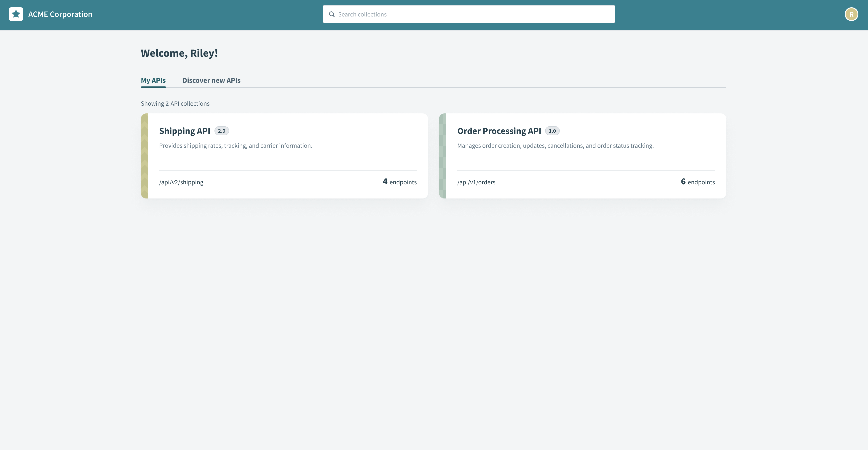Click the /api/v1/orders path link

point(476,182)
